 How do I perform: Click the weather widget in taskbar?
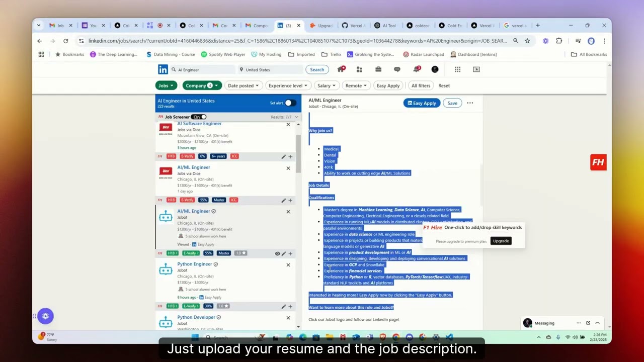click(49, 337)
